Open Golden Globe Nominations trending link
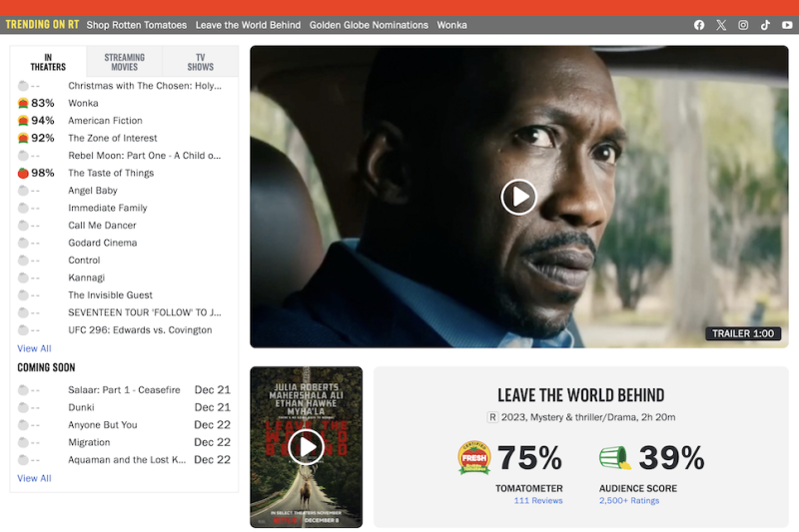This screenshot has height=532, width=799. click(369, 25)
